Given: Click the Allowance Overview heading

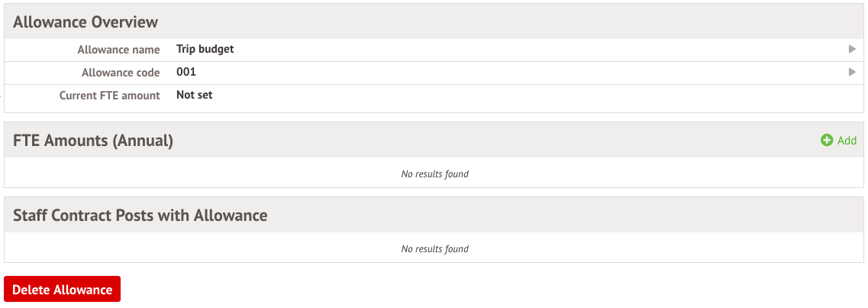Looking at the screenshot, I should 86,21.
